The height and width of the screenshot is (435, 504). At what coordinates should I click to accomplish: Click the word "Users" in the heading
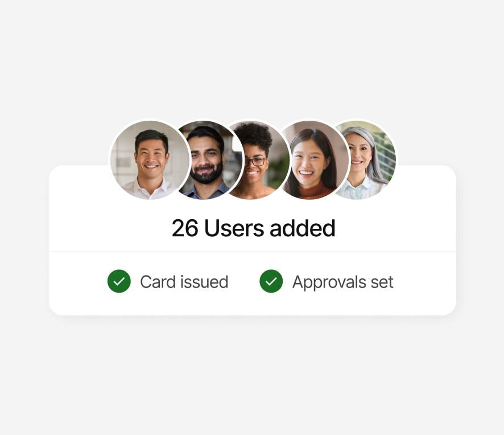[234, 228]
